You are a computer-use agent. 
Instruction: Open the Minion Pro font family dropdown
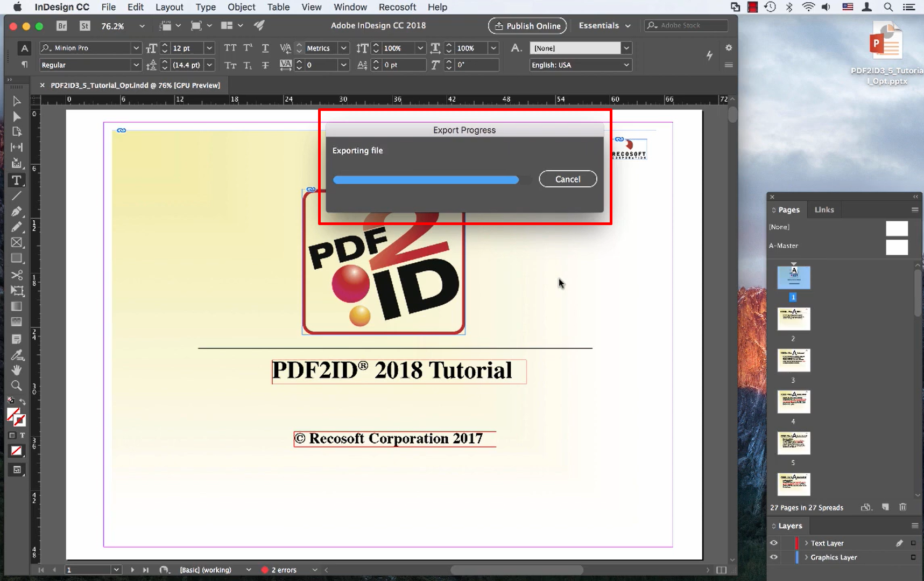136,48
